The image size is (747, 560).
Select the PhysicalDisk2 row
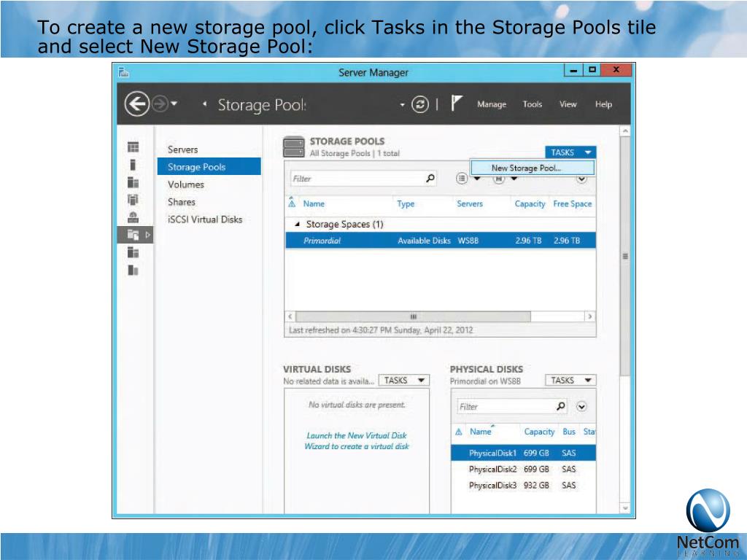point(523,469)
